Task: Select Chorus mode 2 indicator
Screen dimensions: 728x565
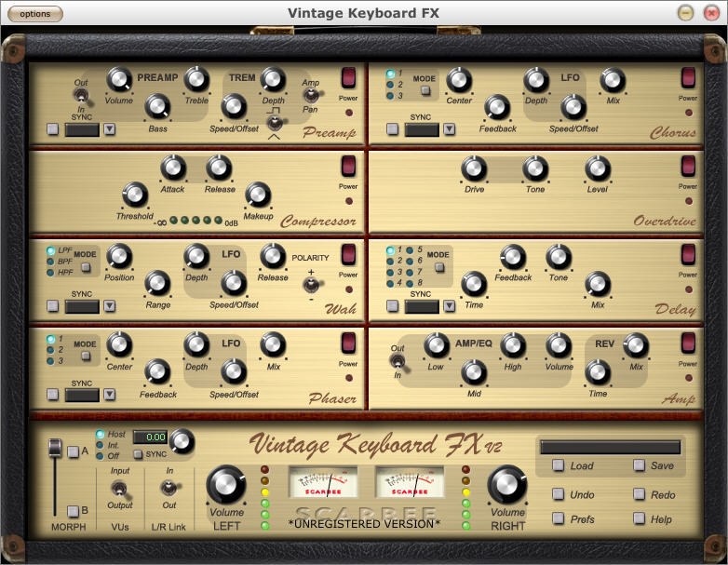Action: click(390, 85)
